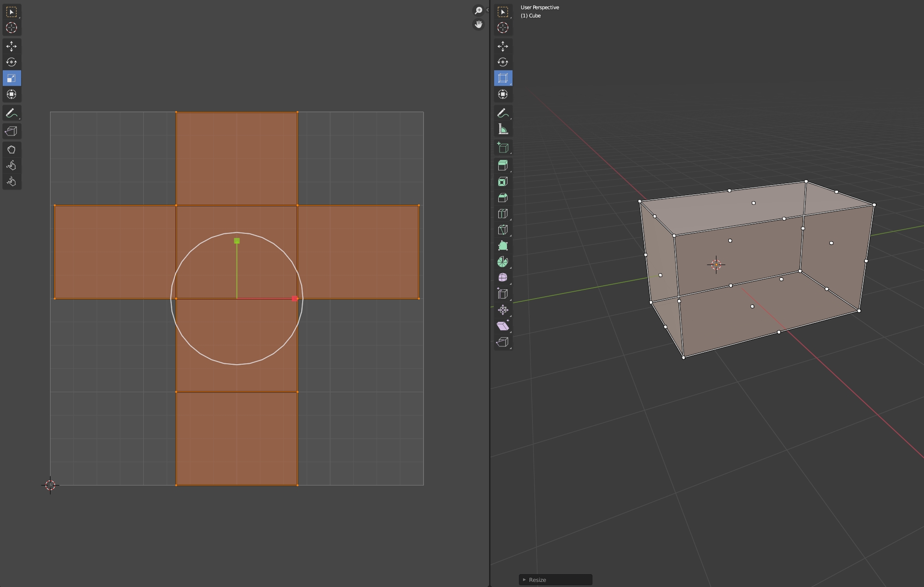Screen dimensions: 924x587
Task: Choose the Inset Faces tool
Action: (x=503, y=181)
